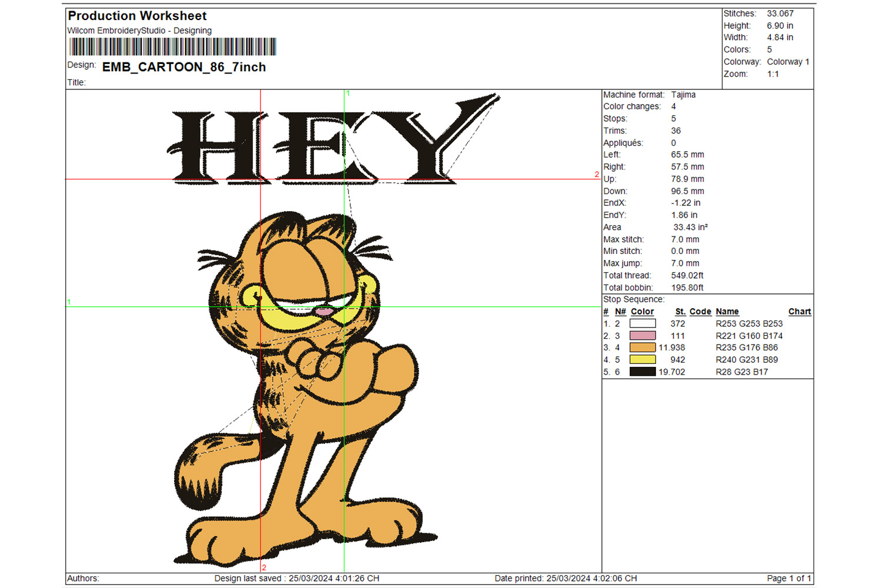The height and width of the screenshot is (588, 883).
Task: Click thread name R240 G231 B89
Action: (x=747, y=360)
